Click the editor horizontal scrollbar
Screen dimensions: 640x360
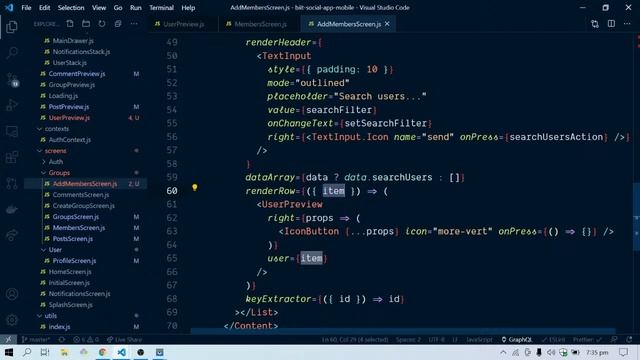pyautogui.click(x=403, y=331)
